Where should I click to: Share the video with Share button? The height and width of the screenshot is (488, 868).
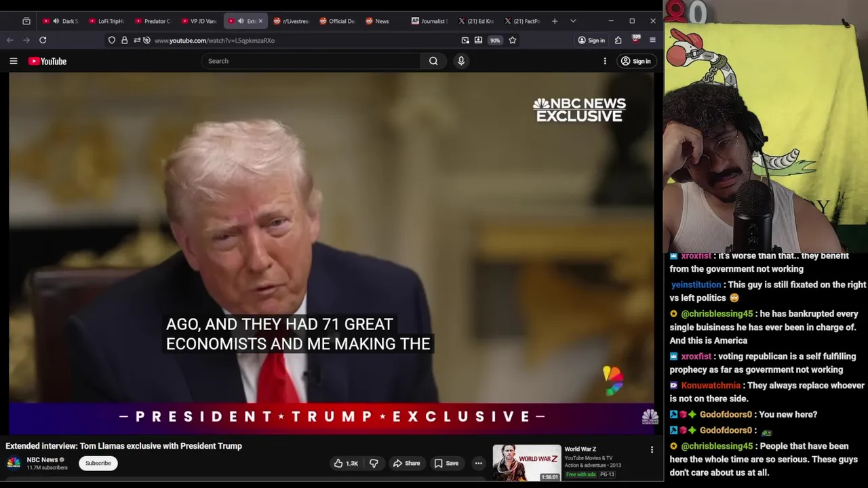point(407,463)
